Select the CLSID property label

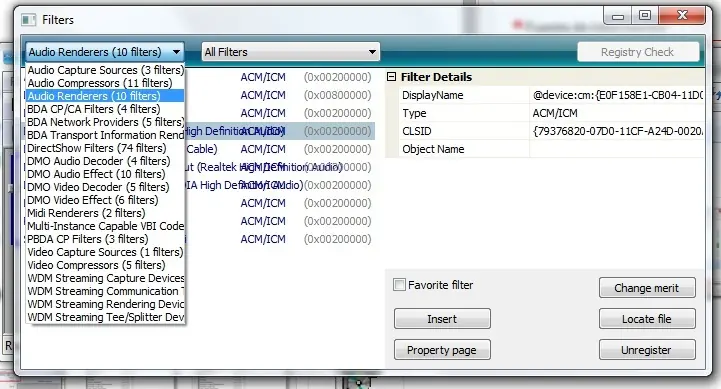click(x=417, y=131)
